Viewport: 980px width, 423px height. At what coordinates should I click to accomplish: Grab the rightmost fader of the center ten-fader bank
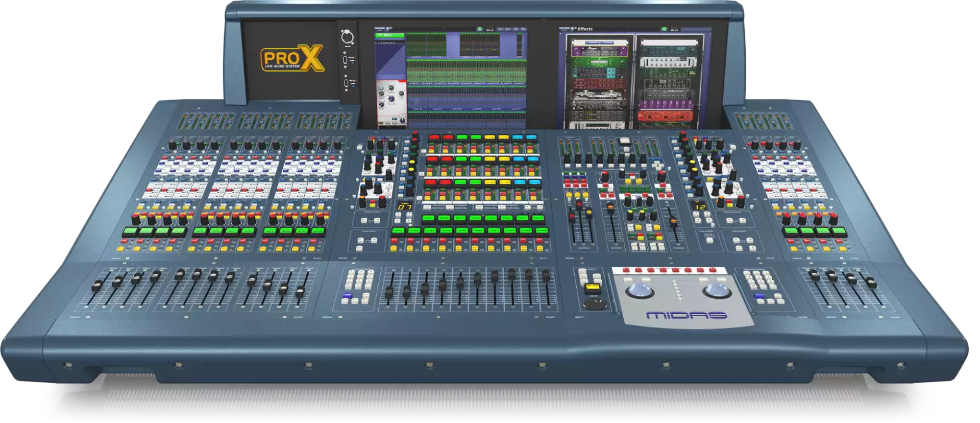click(546, 276)
